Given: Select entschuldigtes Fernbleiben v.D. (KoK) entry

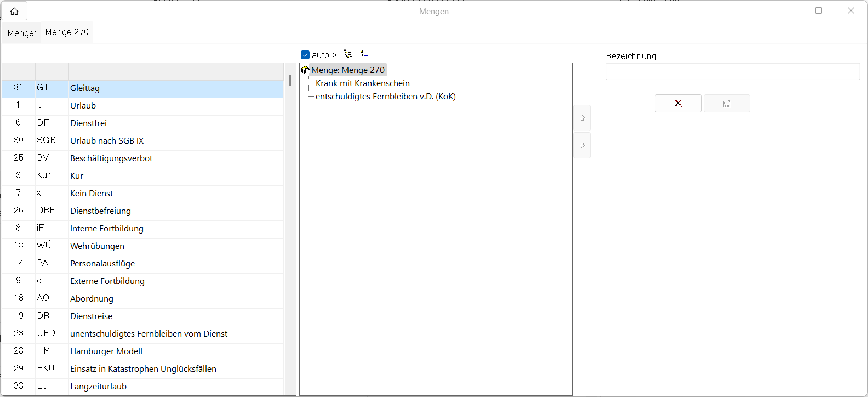Looking at the screenshot, I should (x=386, y=97).
